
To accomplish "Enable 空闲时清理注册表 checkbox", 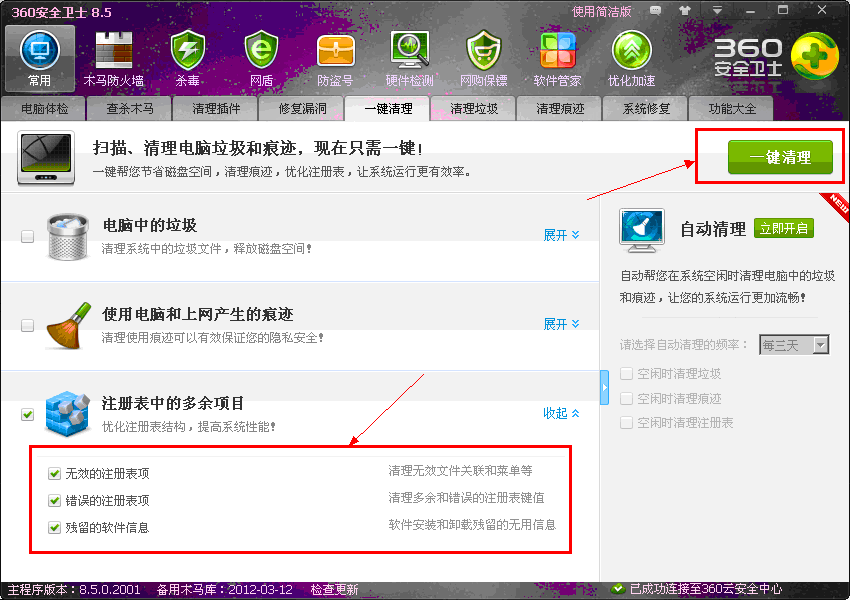I will (x=626, y=422).
